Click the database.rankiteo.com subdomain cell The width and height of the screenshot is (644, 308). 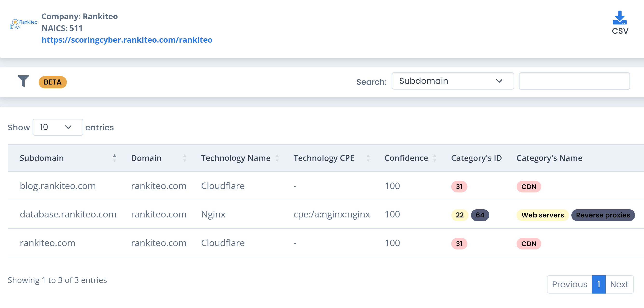pos(68,214)
